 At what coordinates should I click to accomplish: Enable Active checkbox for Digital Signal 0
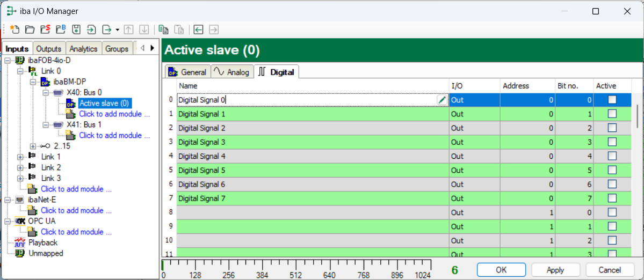[x=612, y=100]
